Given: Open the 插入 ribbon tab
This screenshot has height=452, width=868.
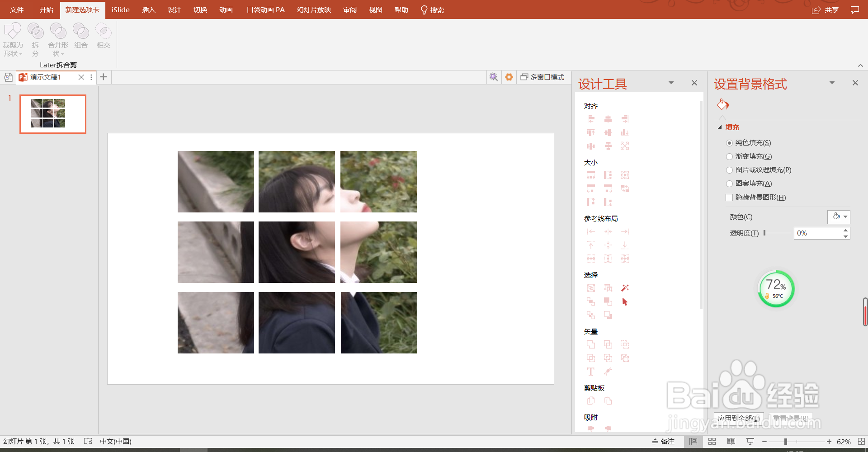Looking at the screenshot, I should (148, 10).
